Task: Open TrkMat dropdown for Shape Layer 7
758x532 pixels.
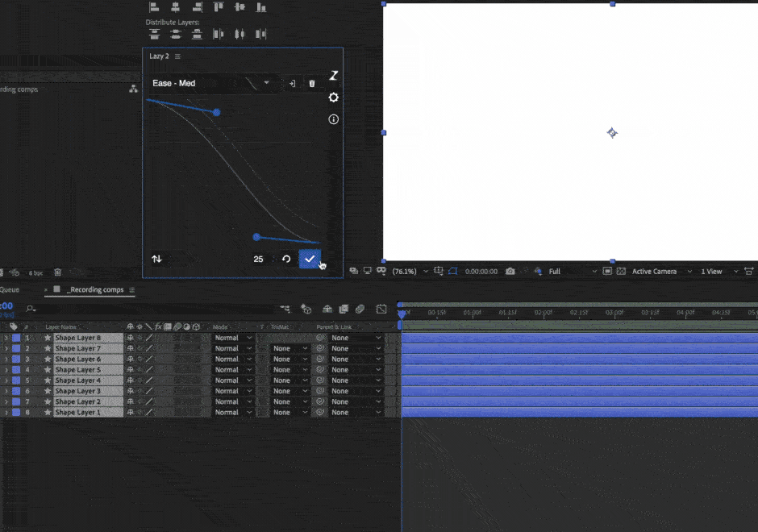Action: (x=290, y=348)
